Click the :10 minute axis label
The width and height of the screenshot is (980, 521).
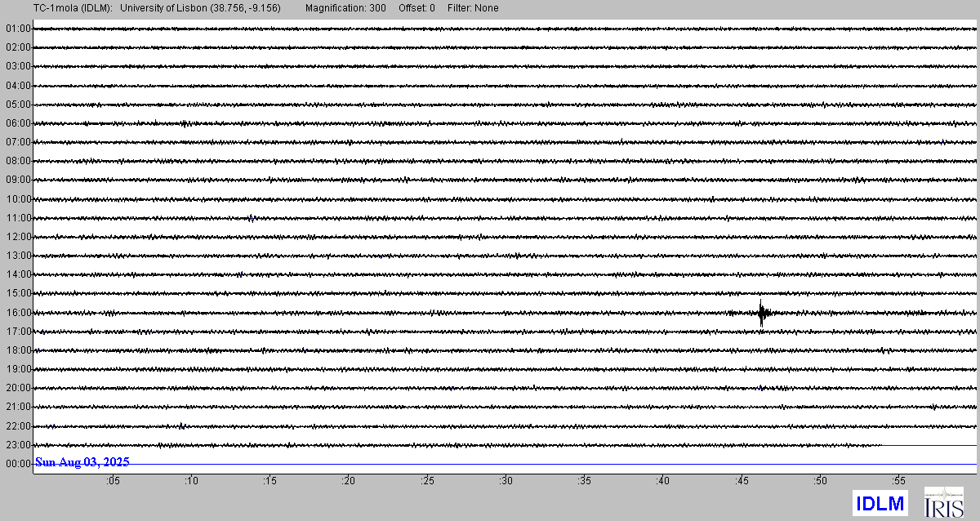pos(190,483)
